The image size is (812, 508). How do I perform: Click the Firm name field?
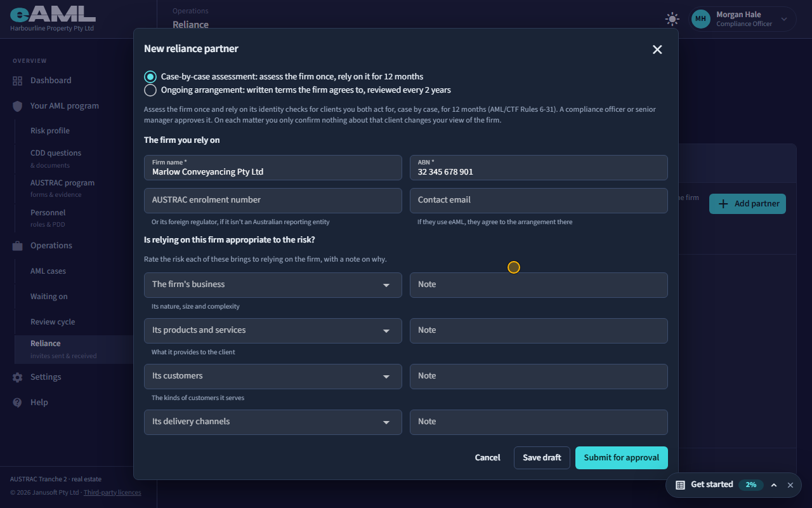click(x=273, y=168)
